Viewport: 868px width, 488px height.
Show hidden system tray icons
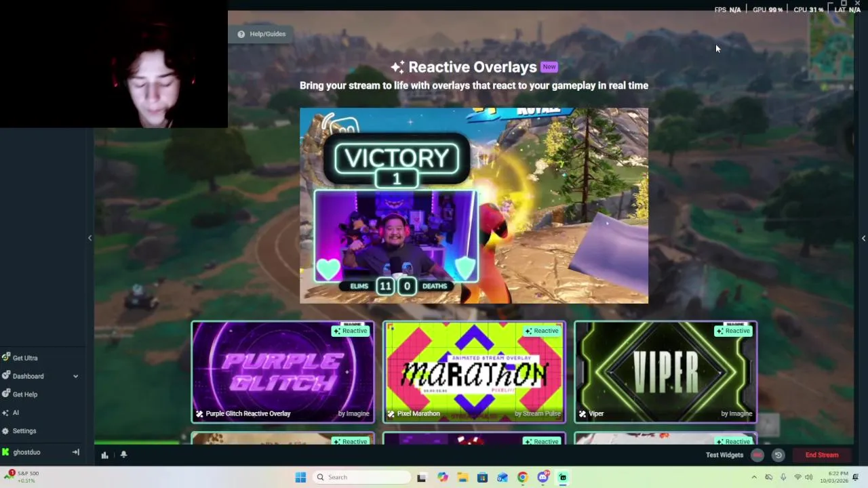[754, 477]
